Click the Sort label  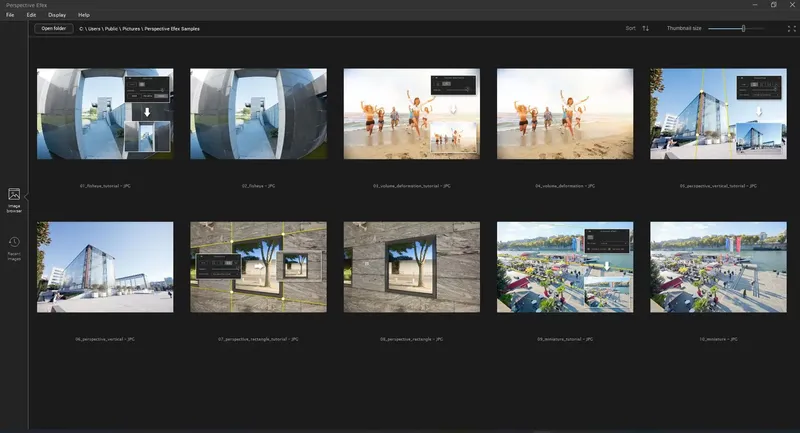coord(631,29)
